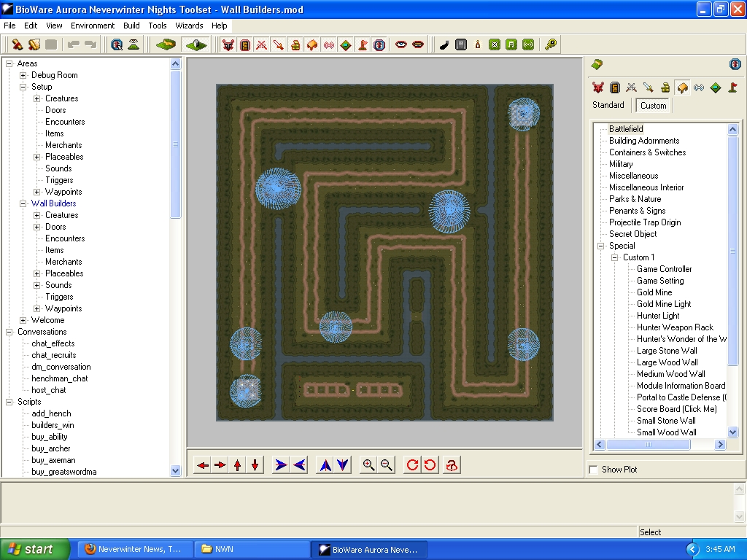The width and height of the screenshot is (747, 560).
Task: Select the creatures palette icon in right panel
Action: (x=598, y=88)
